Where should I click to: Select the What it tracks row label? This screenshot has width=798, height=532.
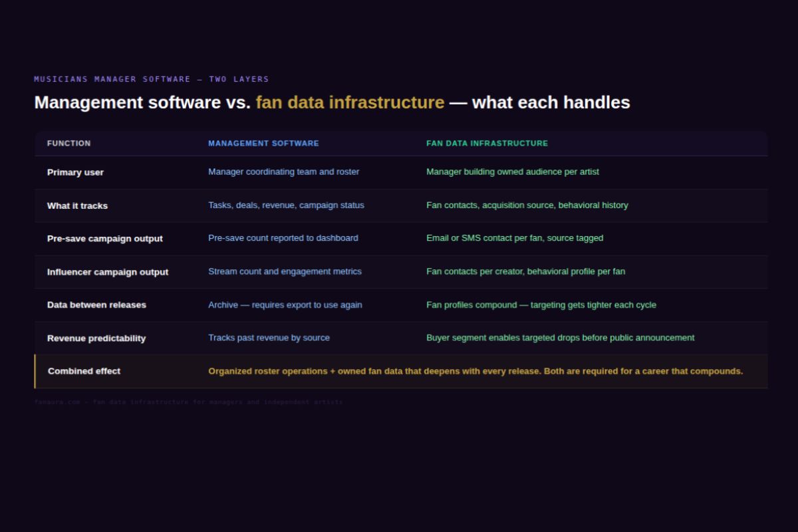[x=77, y=205]
